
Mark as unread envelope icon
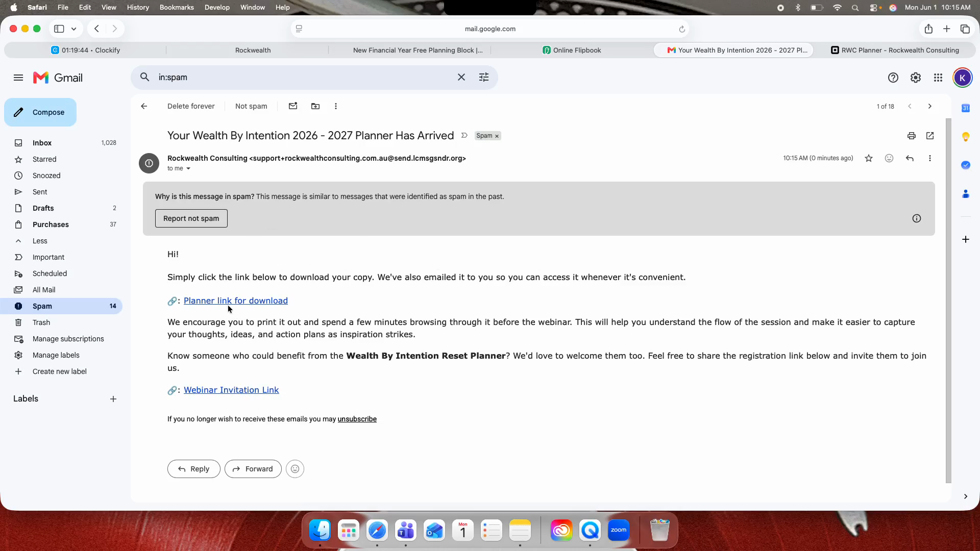[x=292, y=106]
